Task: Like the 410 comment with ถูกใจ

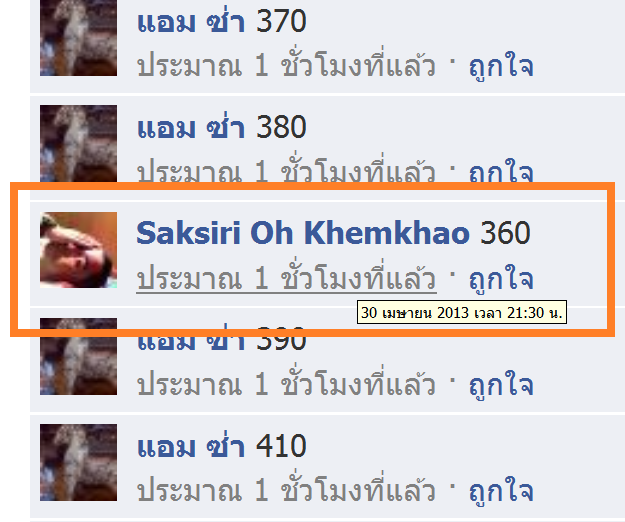Action: [x=501, y=491]
